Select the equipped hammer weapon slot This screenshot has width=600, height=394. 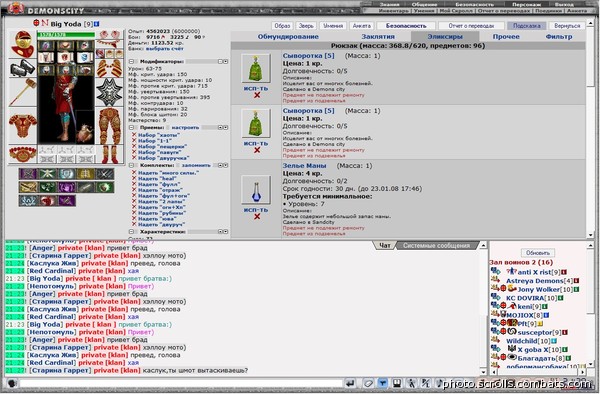tap(23, 92)
